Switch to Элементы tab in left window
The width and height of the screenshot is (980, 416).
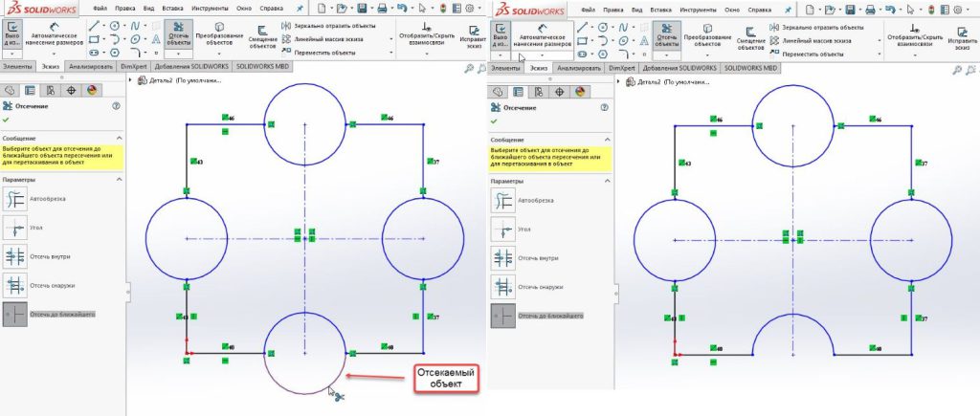coord(17,66)
